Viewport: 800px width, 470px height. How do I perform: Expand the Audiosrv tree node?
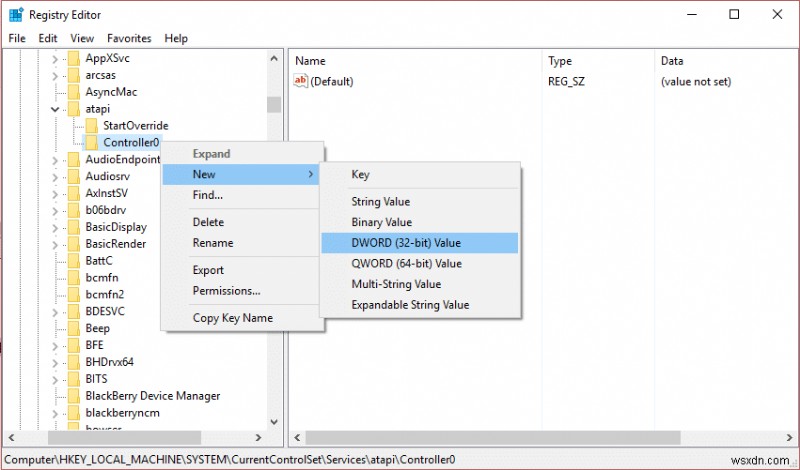(x=55, y=177)
